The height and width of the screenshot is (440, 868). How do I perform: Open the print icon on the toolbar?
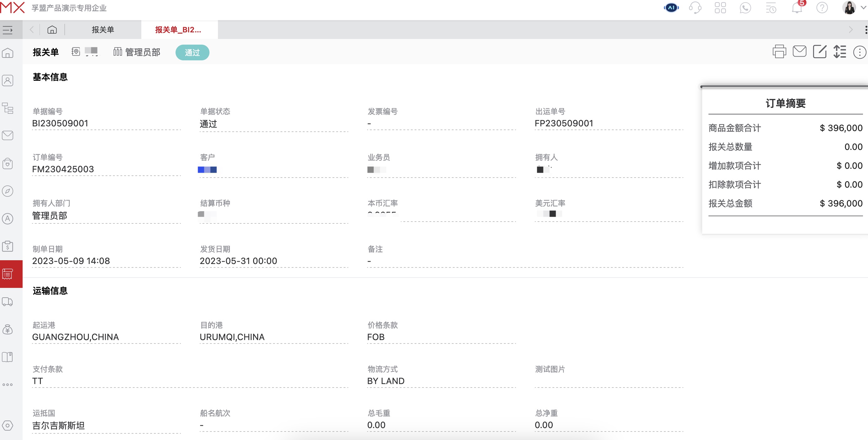coord(779,52)
